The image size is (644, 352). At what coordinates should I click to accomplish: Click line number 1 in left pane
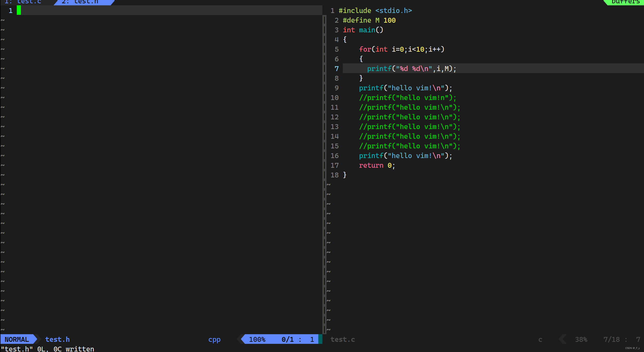(x=10, y=10)
